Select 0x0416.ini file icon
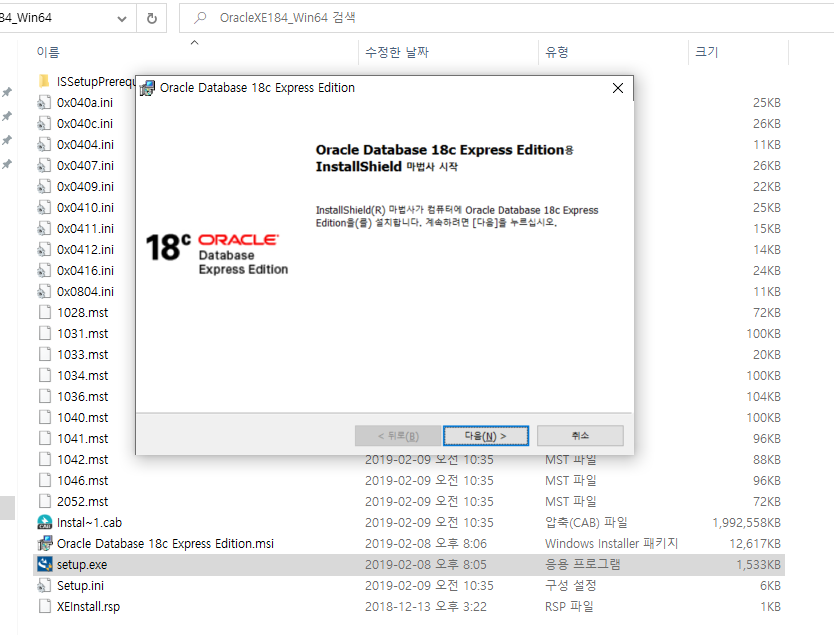This screenshot has width=834, height=635. click(x=45, y=270)
